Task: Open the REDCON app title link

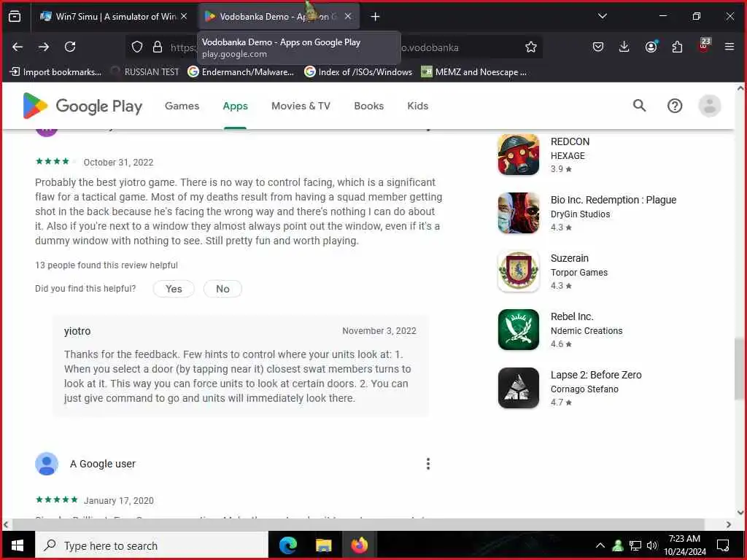Action: (570, 142)
